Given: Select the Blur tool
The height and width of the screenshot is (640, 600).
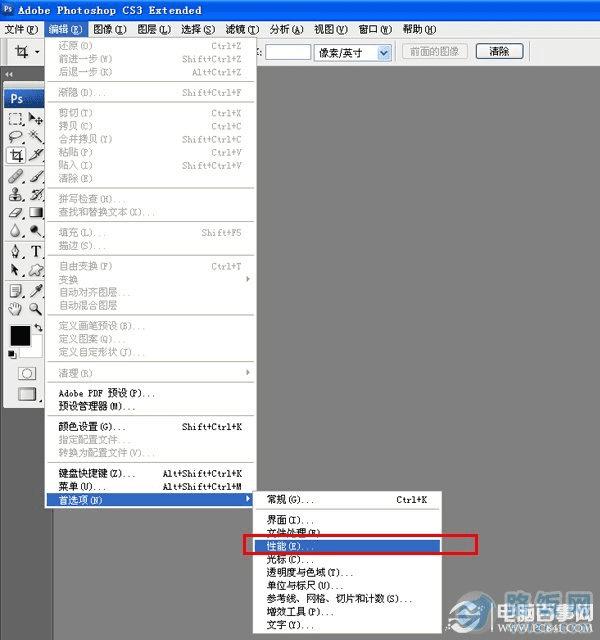Looking at the screenshot, I should pyautogui.click(x=16, y=231).
